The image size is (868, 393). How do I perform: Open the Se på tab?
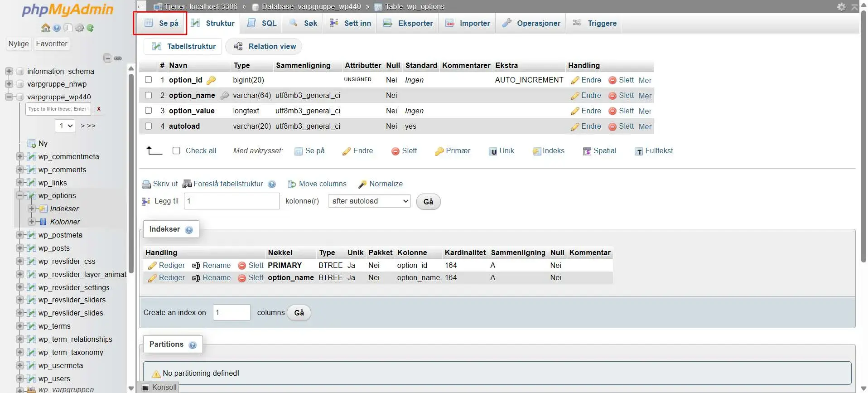162,23
